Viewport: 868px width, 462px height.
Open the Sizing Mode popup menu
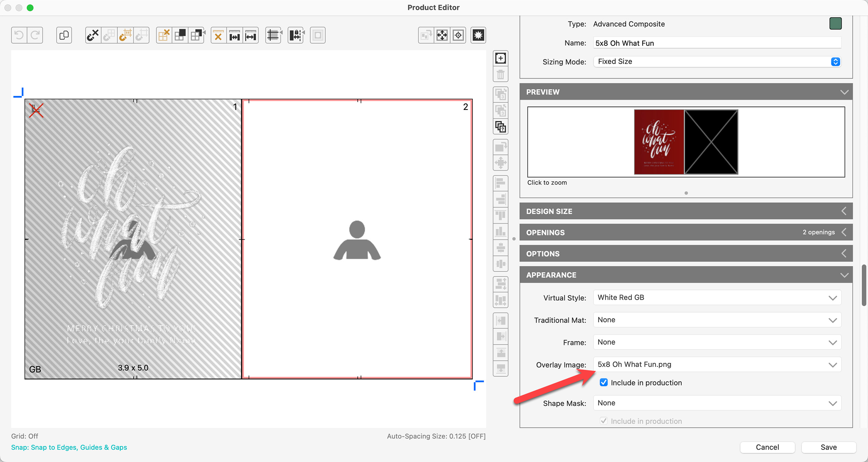click(717, 61)
